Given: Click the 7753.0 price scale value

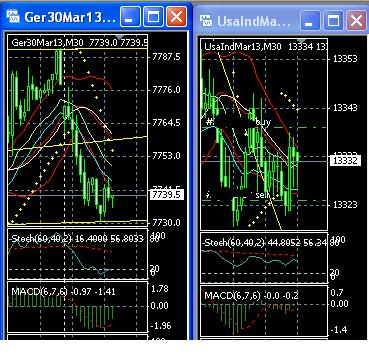Looking at the screenshot, I should click(x=166, y=156).
